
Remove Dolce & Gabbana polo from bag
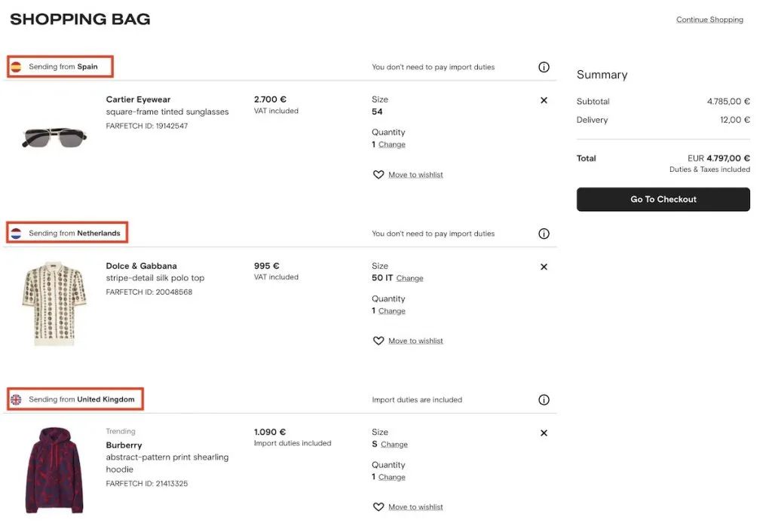pos(544,267)
